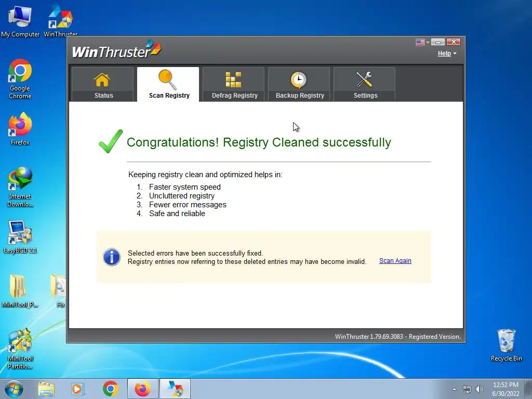This screenshot has height=399, width=532.
Task: Open the Windows Start menu
Action: point(14,389)
